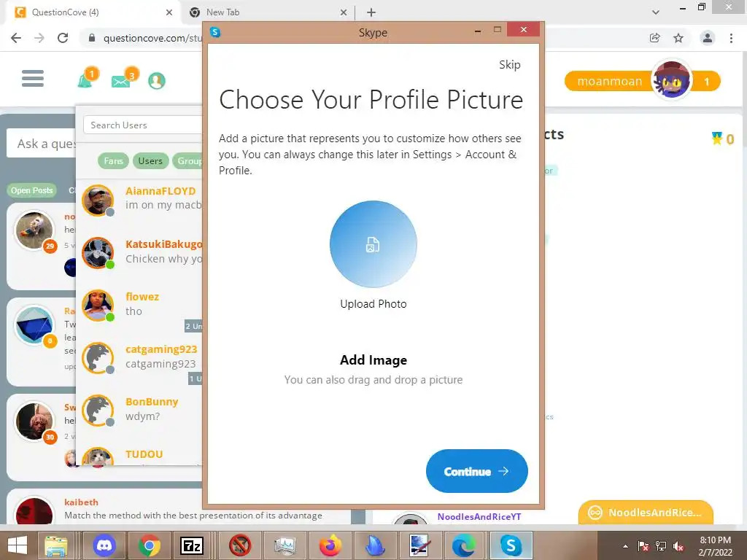Click the Chrome share page icon
This screenshot has height=560, width=747.
pos(655,38)
